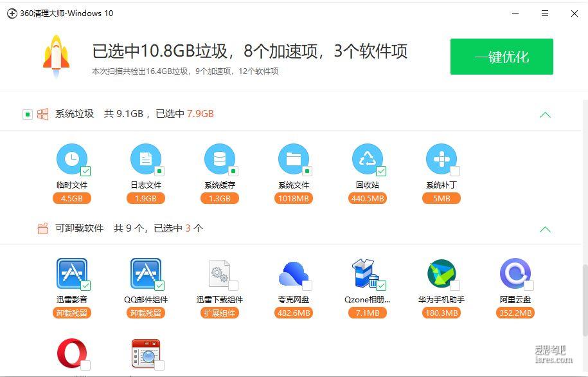Click the 5MB size badge

(x=441, y=198)
